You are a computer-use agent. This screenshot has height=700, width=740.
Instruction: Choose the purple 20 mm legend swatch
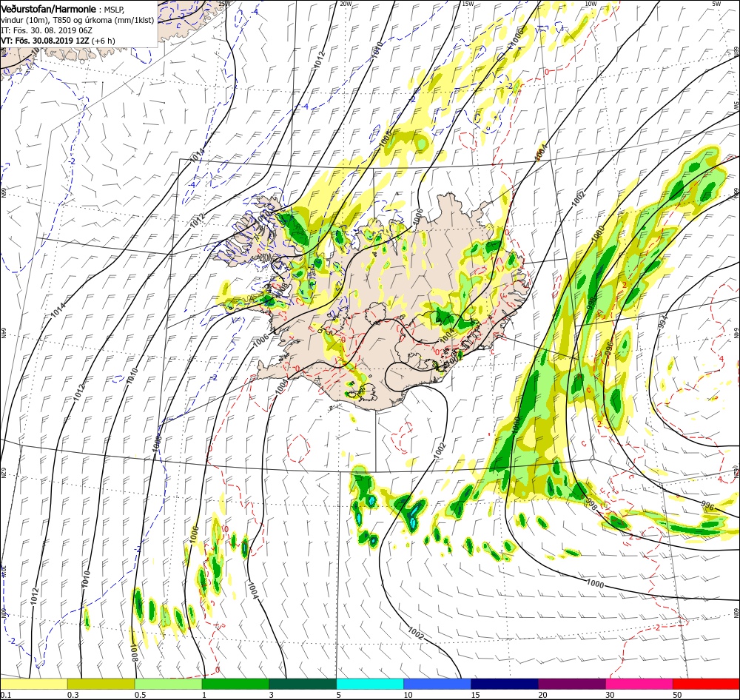(x=571, y=684)
